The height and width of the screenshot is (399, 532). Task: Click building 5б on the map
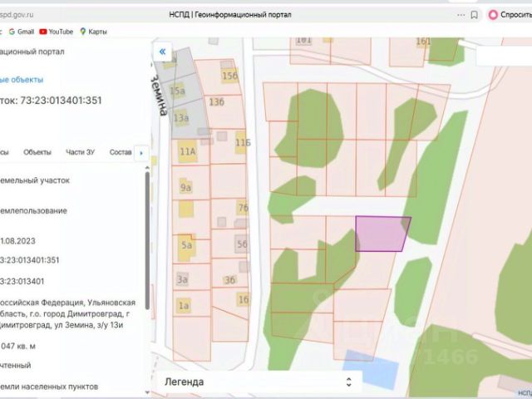point(242,244)
